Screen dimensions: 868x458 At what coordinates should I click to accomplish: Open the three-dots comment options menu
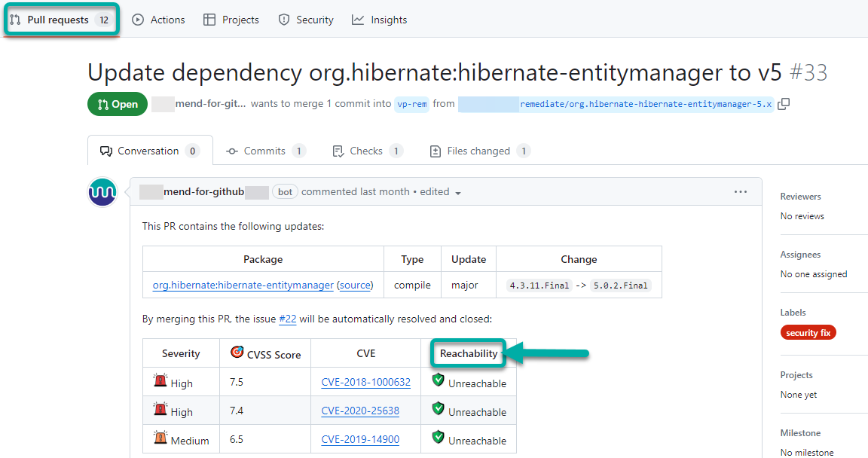pyautogui.click(x=741, y=192)
